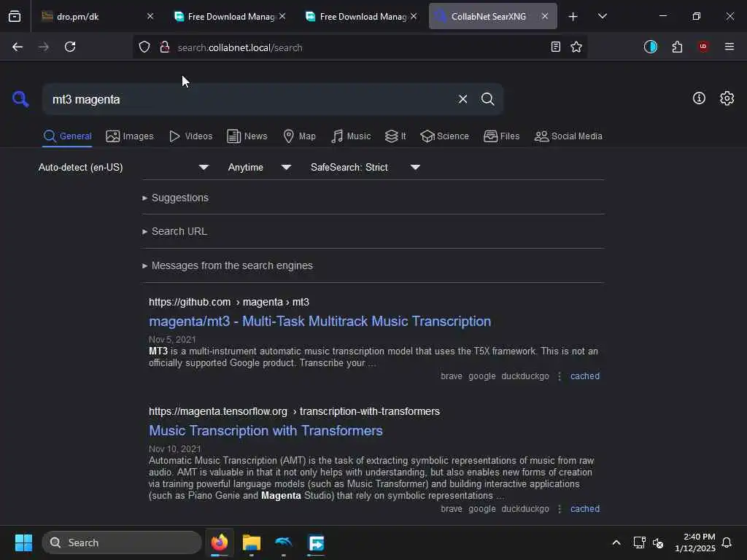This screenshot has height=560, width=747.
Task: Open the notifications bell
Action: click(727, 542)
